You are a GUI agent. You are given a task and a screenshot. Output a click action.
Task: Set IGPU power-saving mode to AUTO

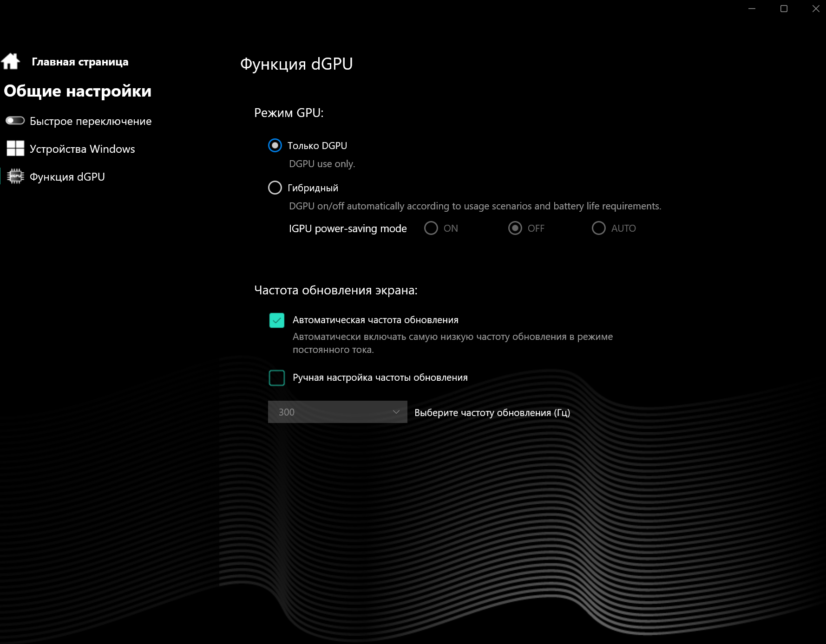point(599,228)
